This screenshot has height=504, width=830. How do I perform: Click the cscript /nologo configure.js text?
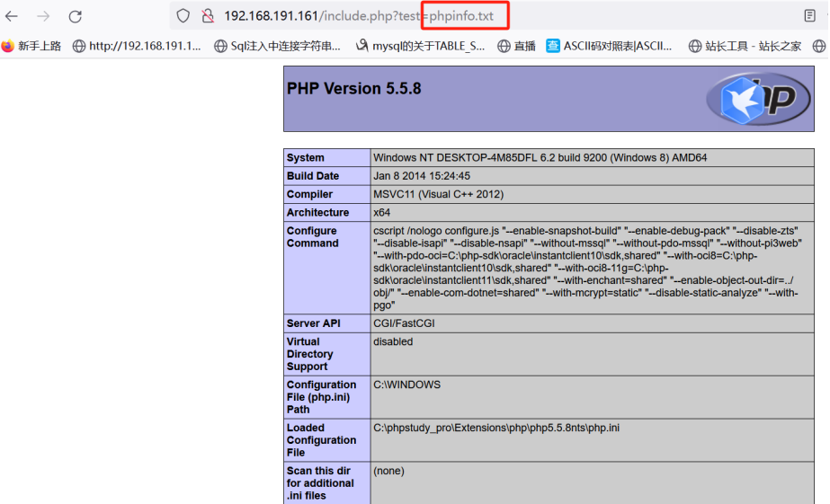pos(435,231)
